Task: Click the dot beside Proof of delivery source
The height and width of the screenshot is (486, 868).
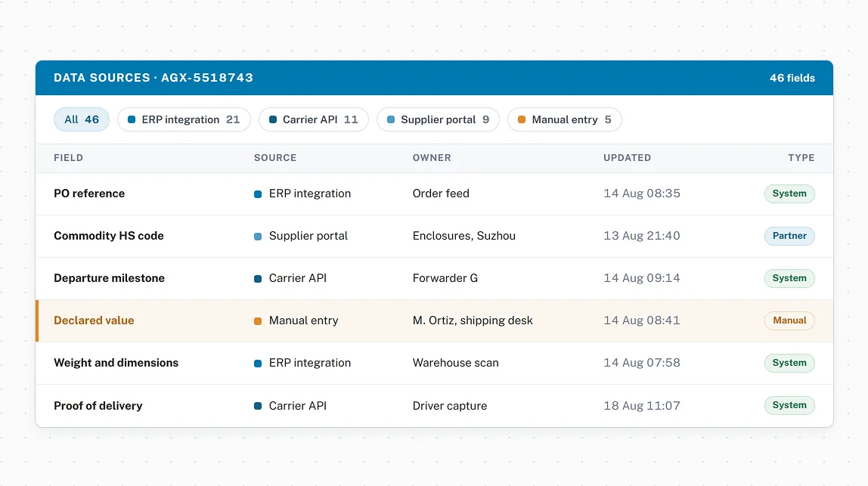Action: (x=258, y=407)
